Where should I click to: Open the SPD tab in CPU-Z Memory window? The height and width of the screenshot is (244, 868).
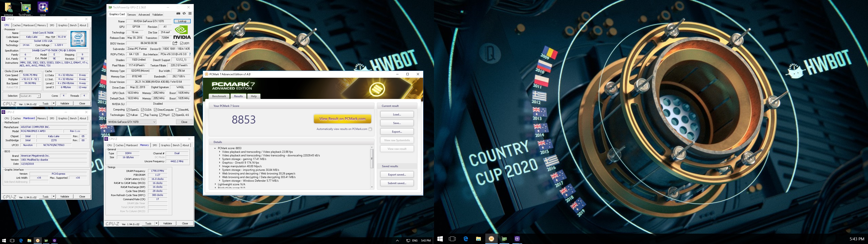click(x=155, y=145)
